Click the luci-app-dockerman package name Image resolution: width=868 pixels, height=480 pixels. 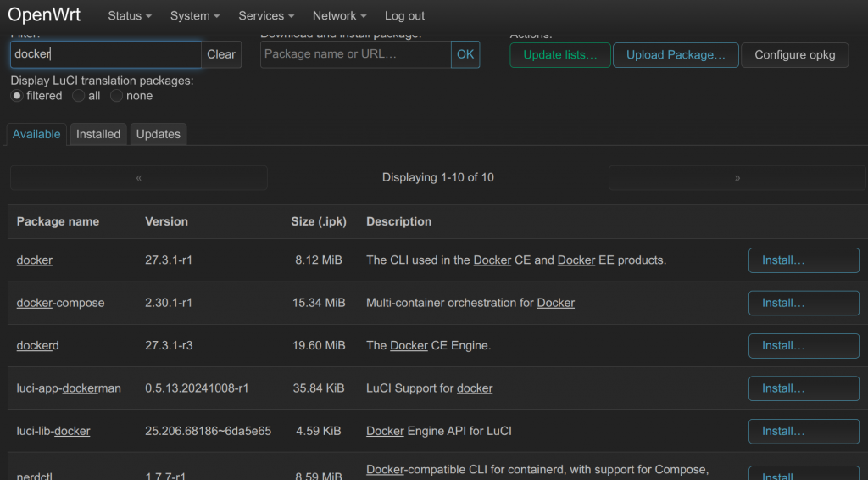coord(69,388)
